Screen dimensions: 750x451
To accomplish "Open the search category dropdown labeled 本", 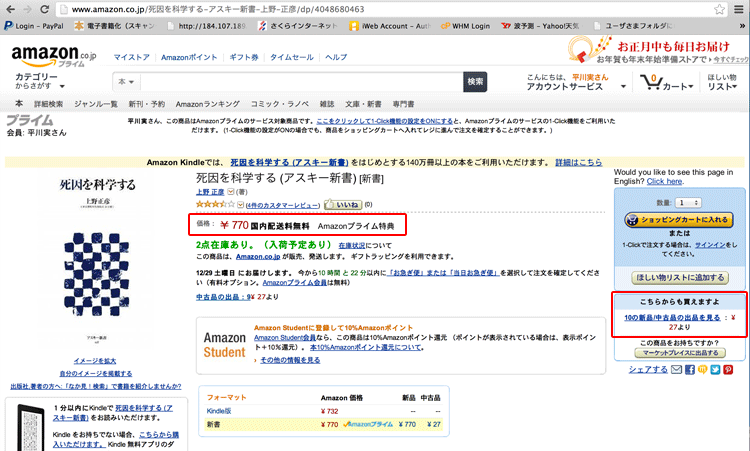I will (x=127, y=81).
